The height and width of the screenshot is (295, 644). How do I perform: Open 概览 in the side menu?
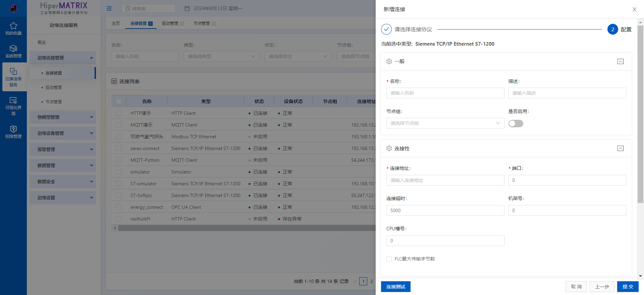click(42, 43)
